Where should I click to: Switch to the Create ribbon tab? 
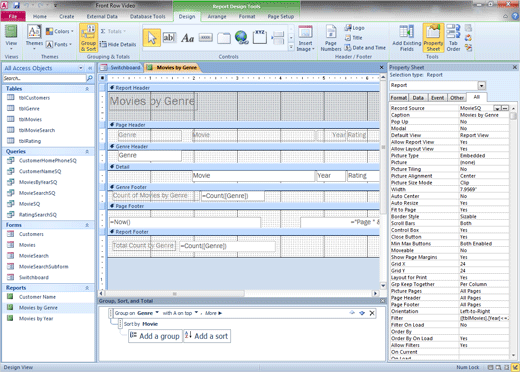coord(67,16)
